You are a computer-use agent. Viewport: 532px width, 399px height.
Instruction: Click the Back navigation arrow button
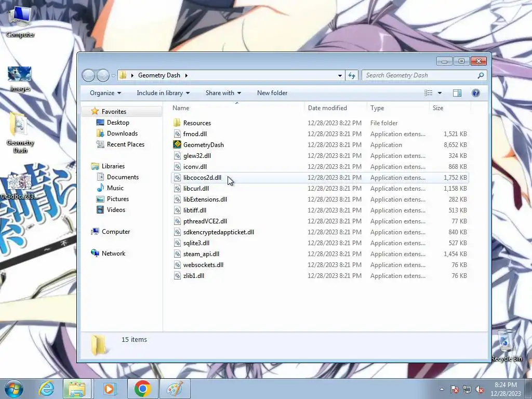pos(88,75)
